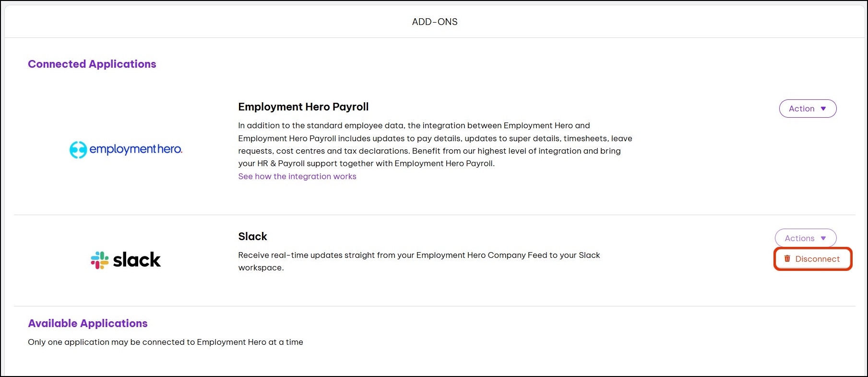Click the Disconnect text label

coord(818,259)
